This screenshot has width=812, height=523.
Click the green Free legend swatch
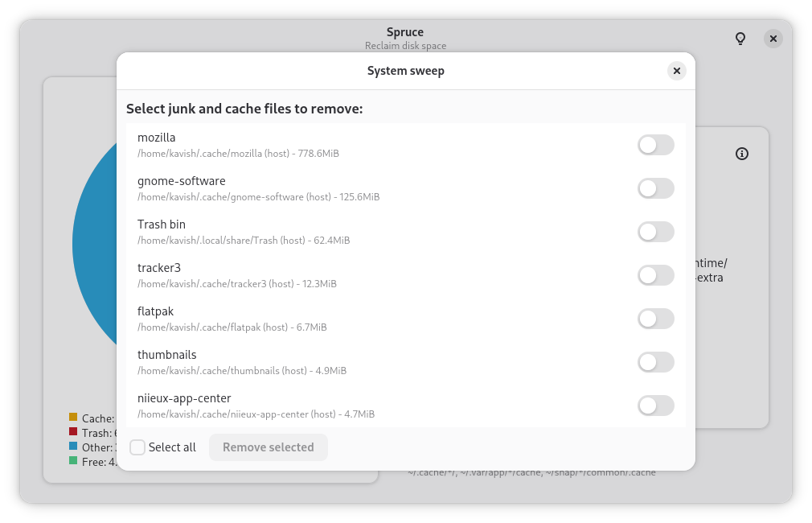click(73, 461)
